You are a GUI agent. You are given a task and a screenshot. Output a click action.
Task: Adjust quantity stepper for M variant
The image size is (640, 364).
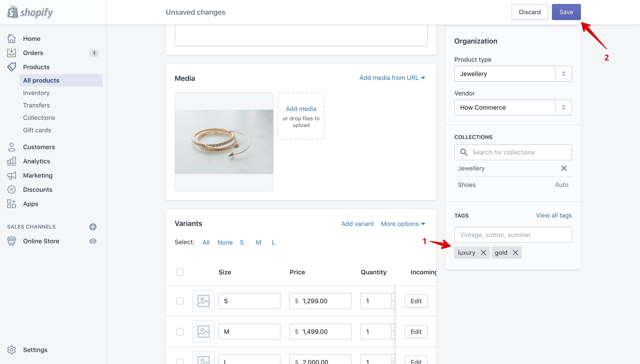[394, 332]
